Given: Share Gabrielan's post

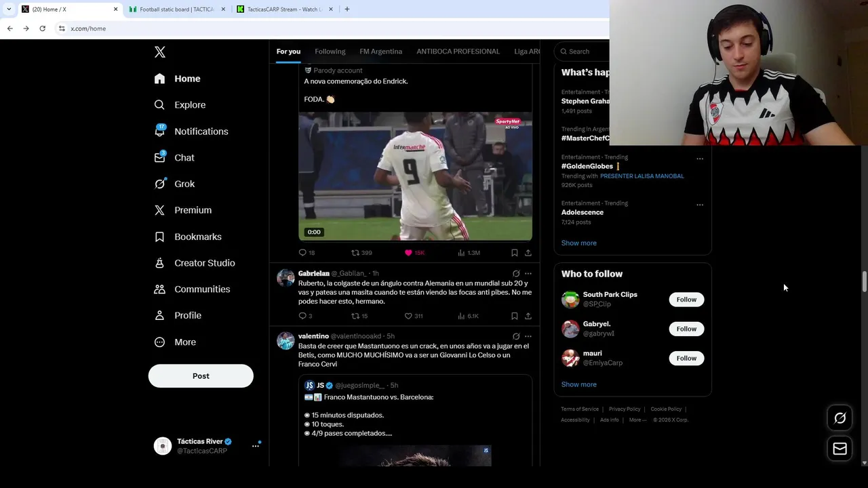Looking at the screenshot, I should (x=528, y=316).
